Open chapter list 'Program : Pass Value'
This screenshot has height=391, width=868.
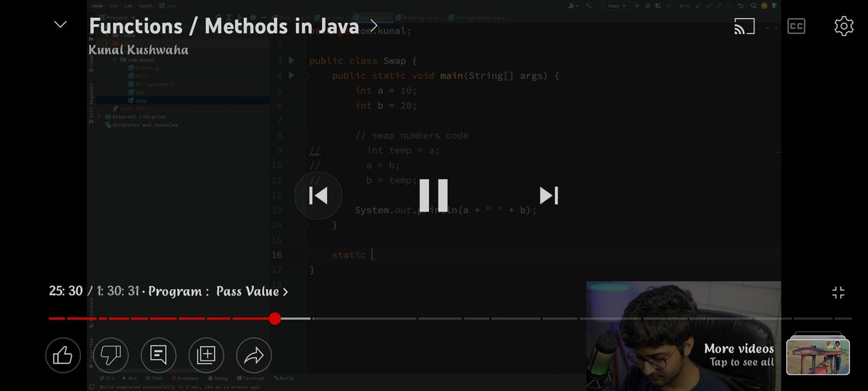tap(218, 291)
